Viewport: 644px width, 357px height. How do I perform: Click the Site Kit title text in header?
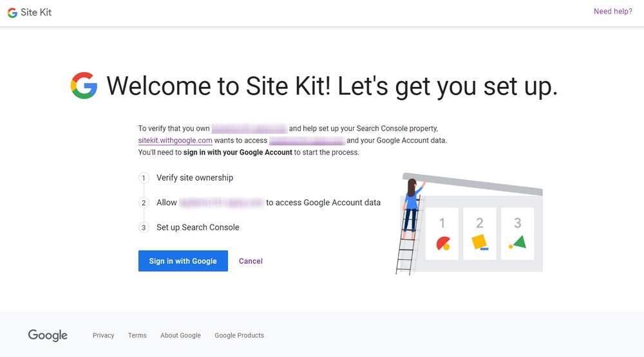(36, 13)
